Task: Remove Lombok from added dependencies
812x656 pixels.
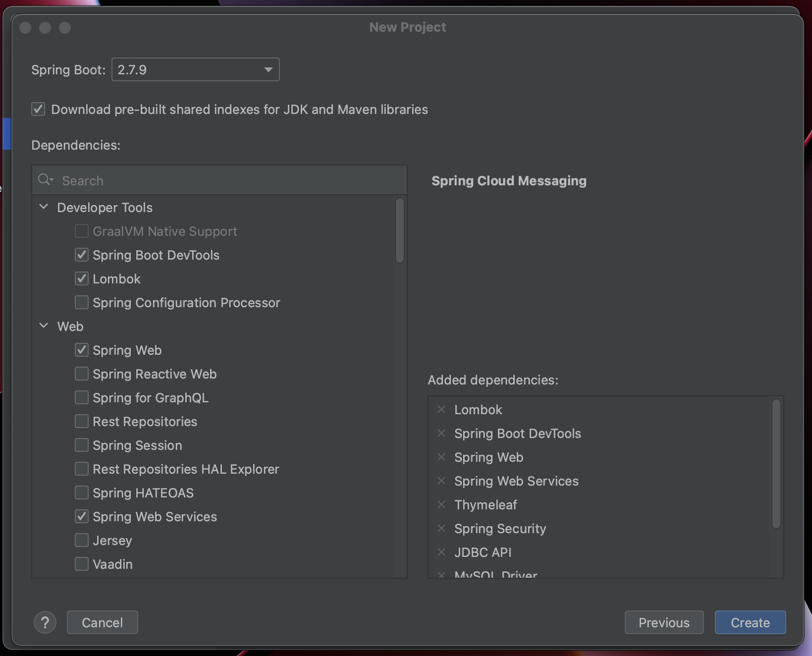Action: [x=441, y=409]
